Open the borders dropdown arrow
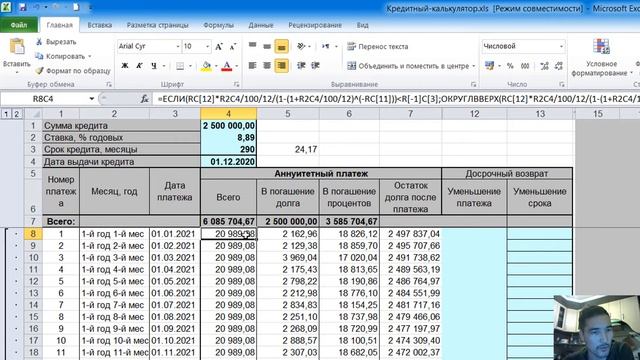The width and height of the screenshot is (640, 360). (x=190, y=66)
